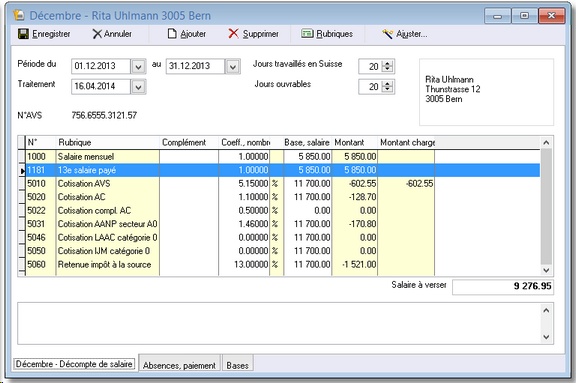Click the Base, salaire column header
Viewport: 576px width, 383px height.
pyautogui.click(x=307, y=142)
